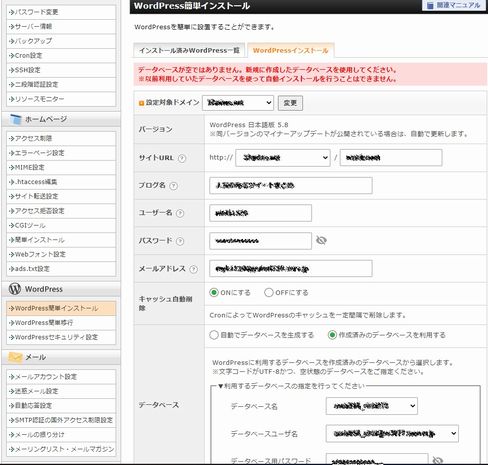
Task: Open 自動応答設定 in sidebar
Action: coord(61,406)
